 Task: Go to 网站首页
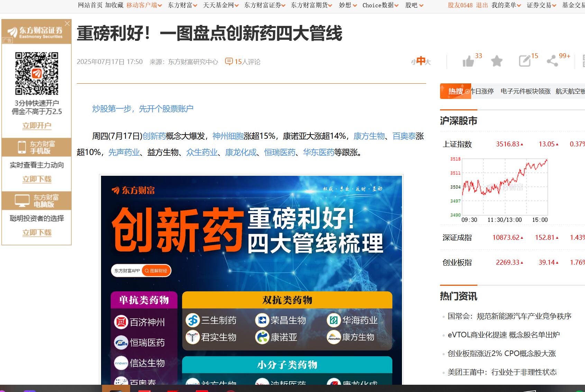[x=90, y=5]
